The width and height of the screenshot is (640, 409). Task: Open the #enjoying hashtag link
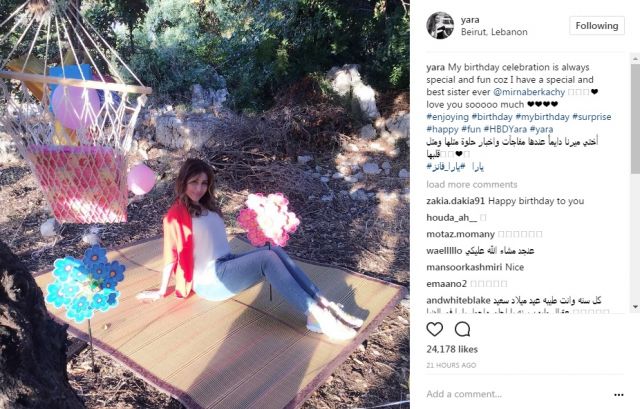coord(447,117)
